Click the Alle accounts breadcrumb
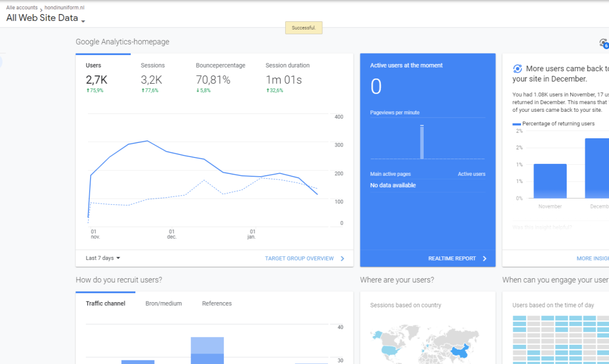The height and width of the screenshot is (364, 609). click(22, 8)
